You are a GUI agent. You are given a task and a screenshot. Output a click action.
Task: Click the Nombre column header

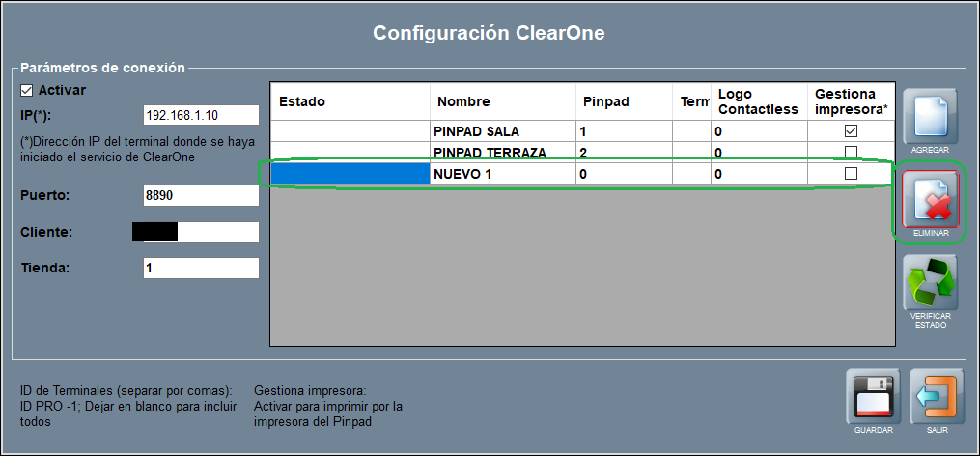[x=502, y=101]
